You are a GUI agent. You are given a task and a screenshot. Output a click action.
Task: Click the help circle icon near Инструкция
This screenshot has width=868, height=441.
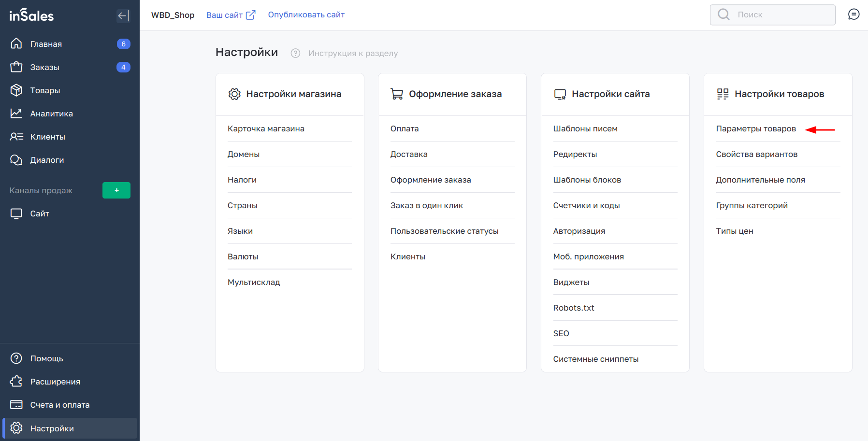(295, 53)
